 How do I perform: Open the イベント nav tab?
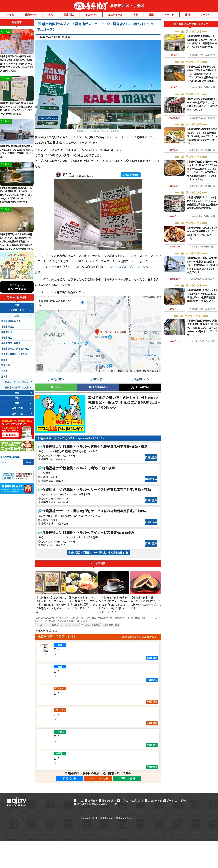click(169, 14)
